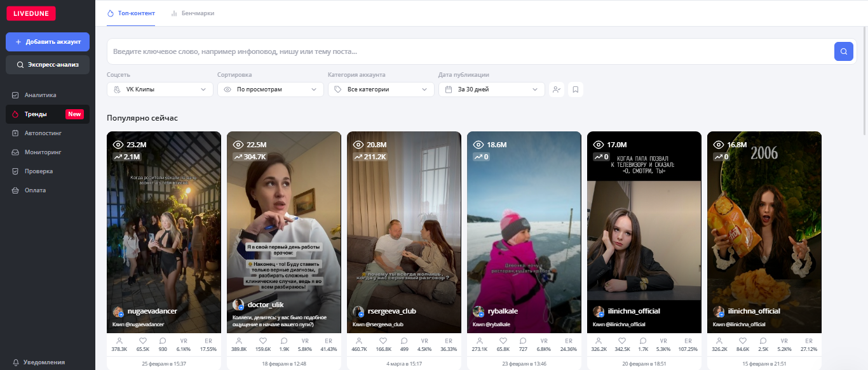Click the doctor_ulik profile avatar
This screenshot has height=370, width=868.
click(x=238, y=305)
